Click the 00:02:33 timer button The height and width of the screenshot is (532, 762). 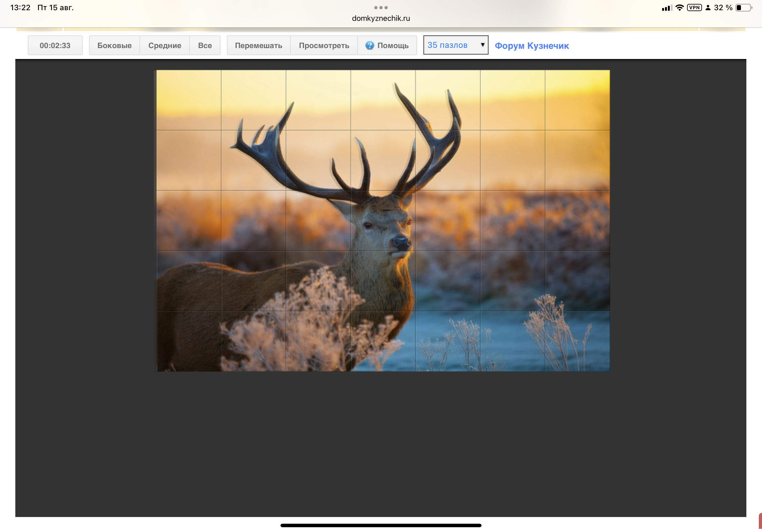[x=55, y=45]
